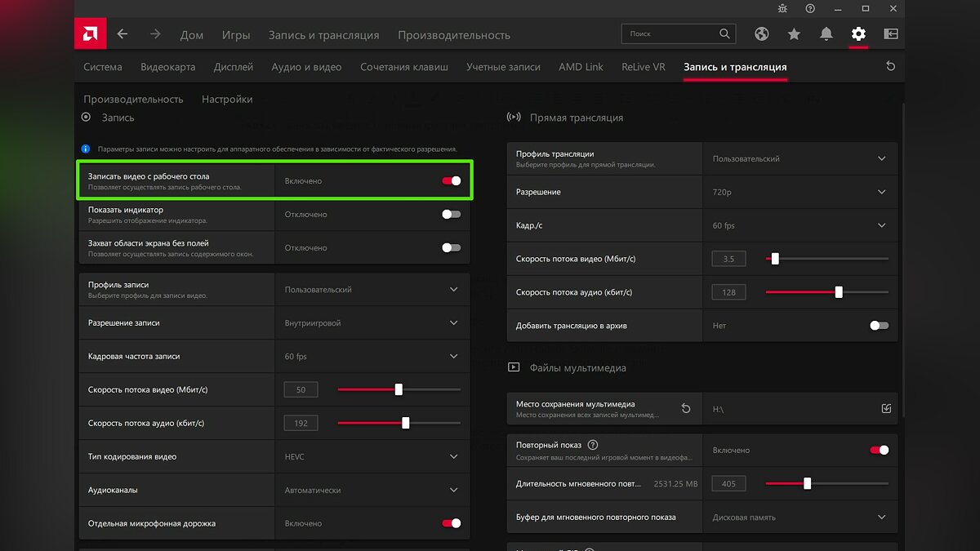Disable Записать видео с рабочего стола toggle
The image size is (980, 551).
point(451,181)
